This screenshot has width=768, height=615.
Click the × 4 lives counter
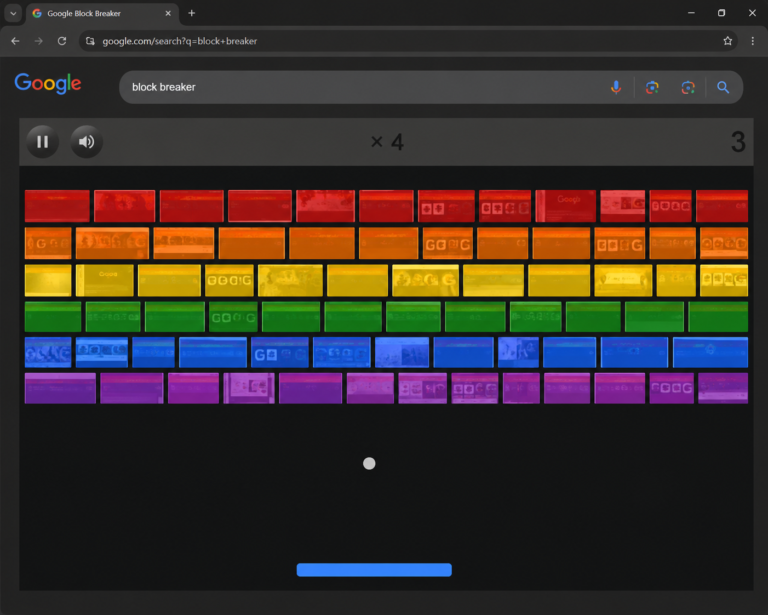click(x=387, y=142)
